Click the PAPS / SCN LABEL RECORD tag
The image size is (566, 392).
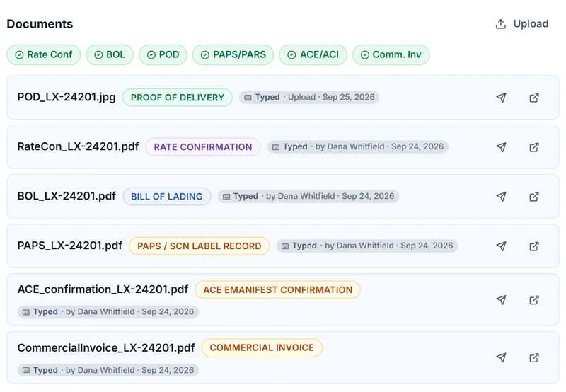click(x=200, y=246)
